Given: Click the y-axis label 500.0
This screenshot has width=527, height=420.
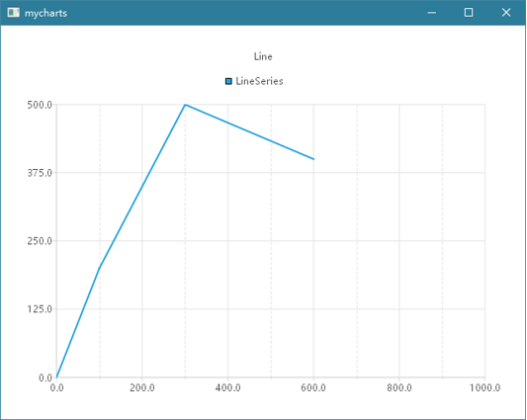Looking at the screenshot, I should point(40,105).
